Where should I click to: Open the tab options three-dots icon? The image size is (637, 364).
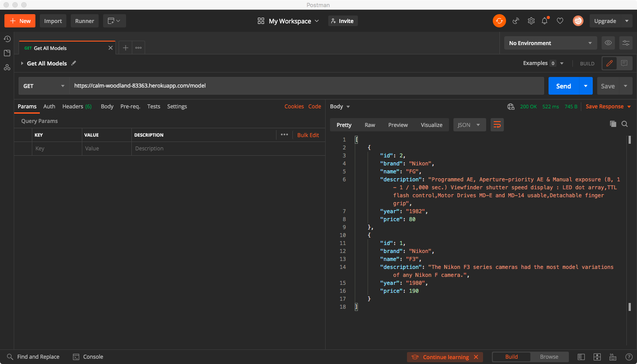pos(138,48)
